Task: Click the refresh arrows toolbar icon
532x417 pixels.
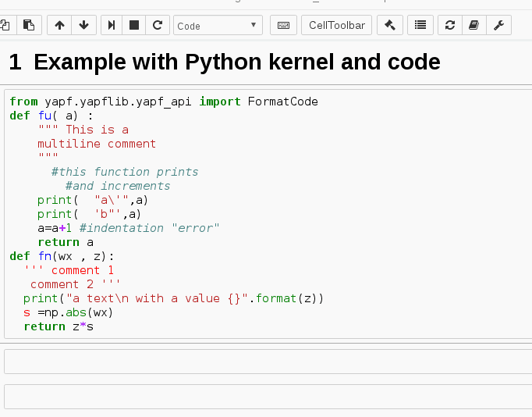Action: (x=449, y=25)
